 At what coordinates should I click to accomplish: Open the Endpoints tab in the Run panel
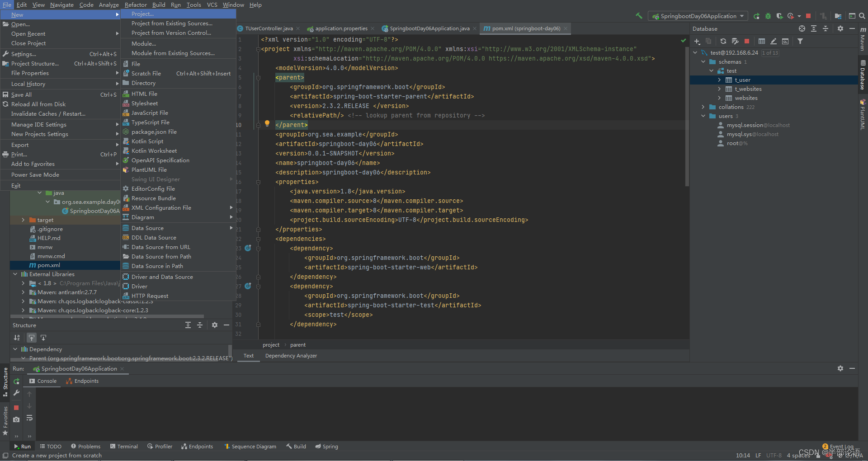(83, 381)
